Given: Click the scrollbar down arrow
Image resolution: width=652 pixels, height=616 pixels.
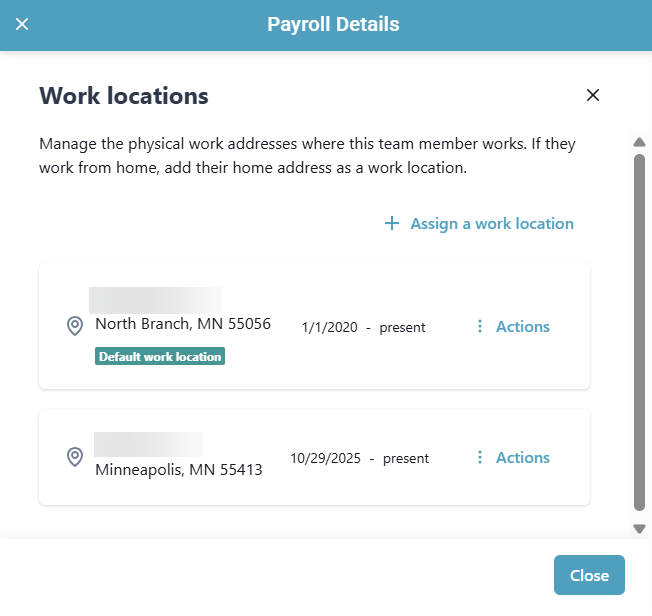Looking at the screenshot, I should point(639,528).
